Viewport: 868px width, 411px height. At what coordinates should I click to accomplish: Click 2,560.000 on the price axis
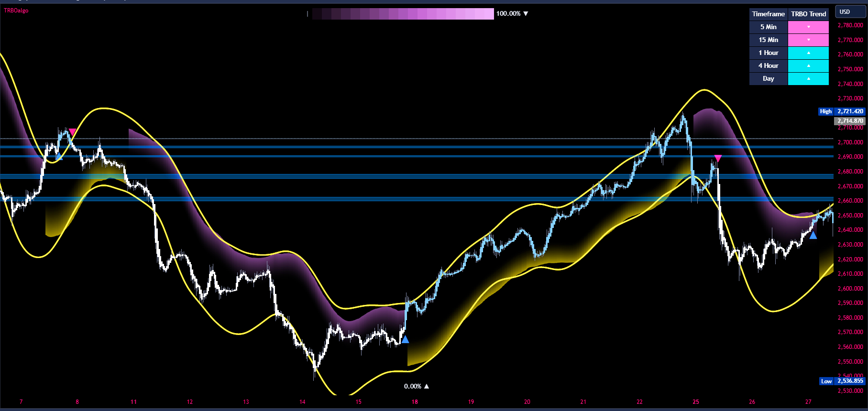850,347
